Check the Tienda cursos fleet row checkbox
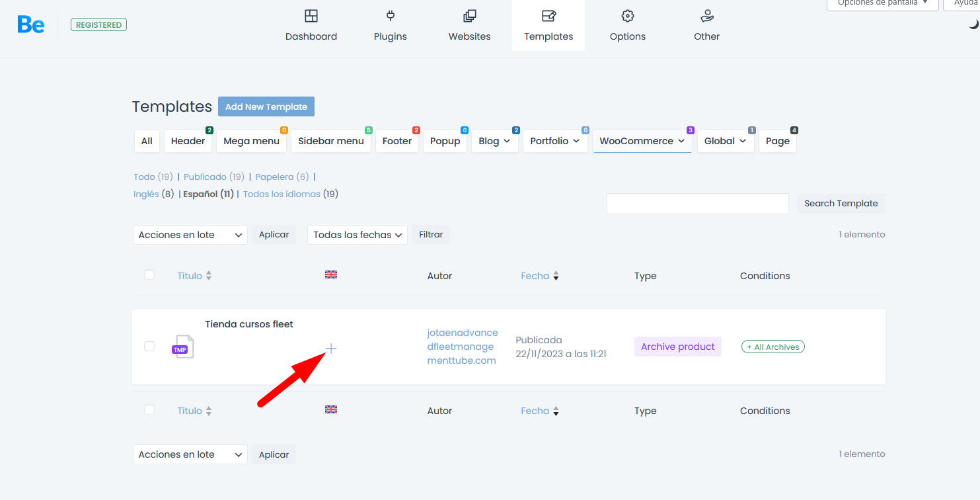 pos(149,346)
